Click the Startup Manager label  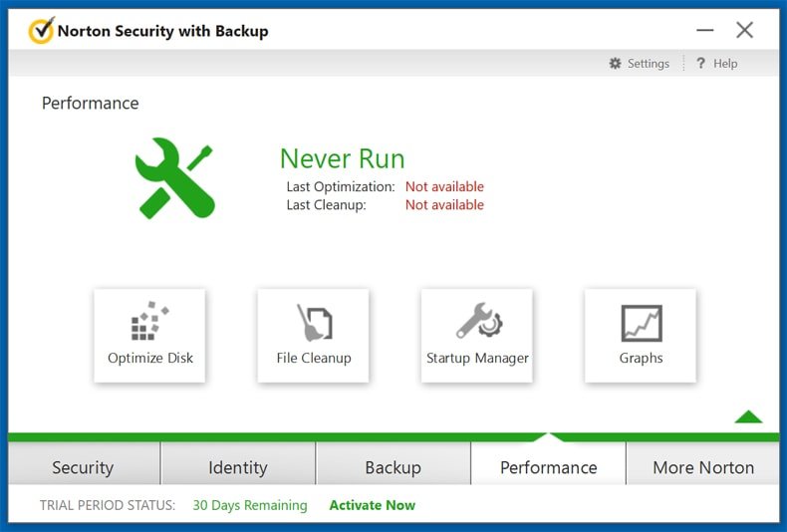(x=477, y=359)
